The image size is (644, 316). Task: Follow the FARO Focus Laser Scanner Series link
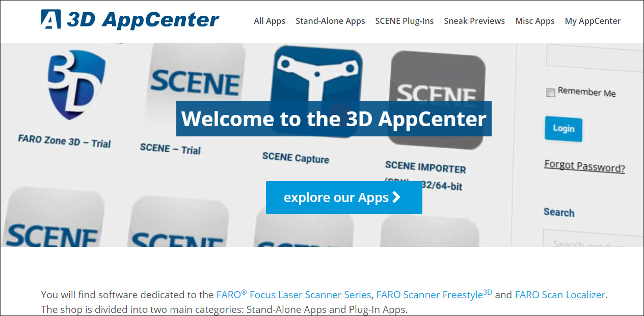click(293, 294)
